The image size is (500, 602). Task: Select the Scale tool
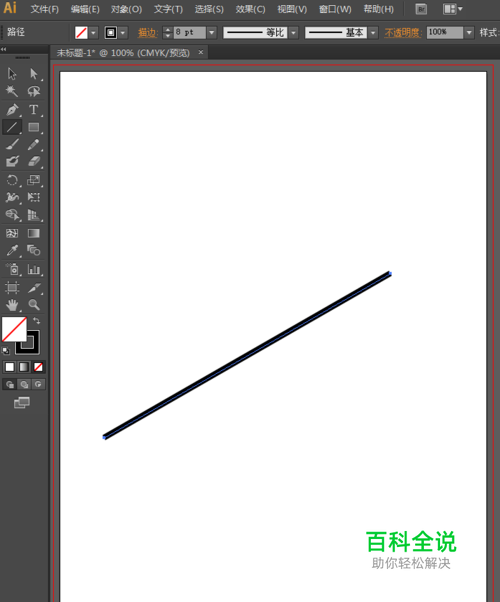(x=33, y=180)
